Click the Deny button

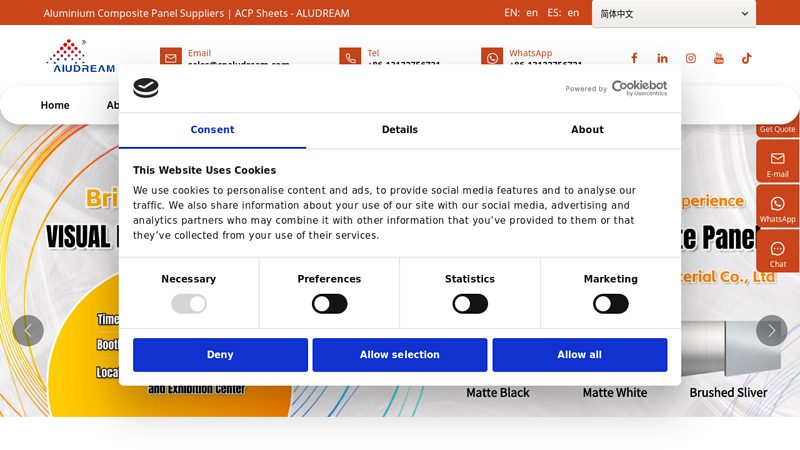[220, 355]
